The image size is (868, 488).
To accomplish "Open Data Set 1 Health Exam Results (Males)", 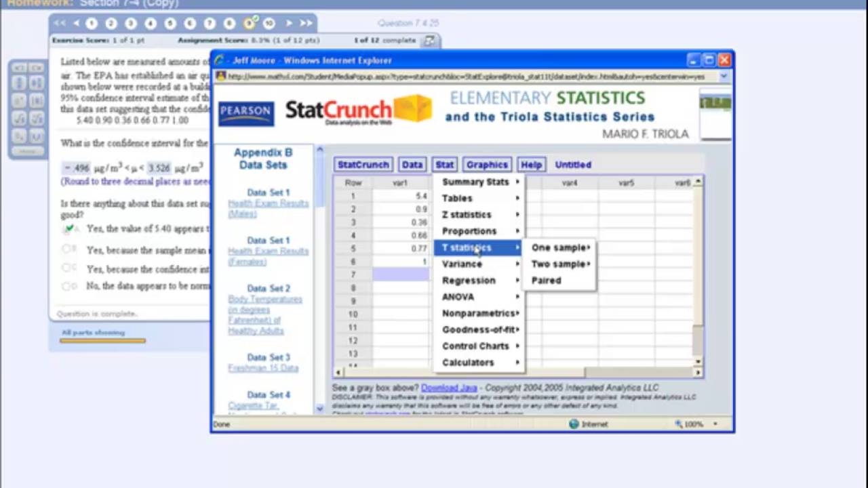I will [269, 208].
